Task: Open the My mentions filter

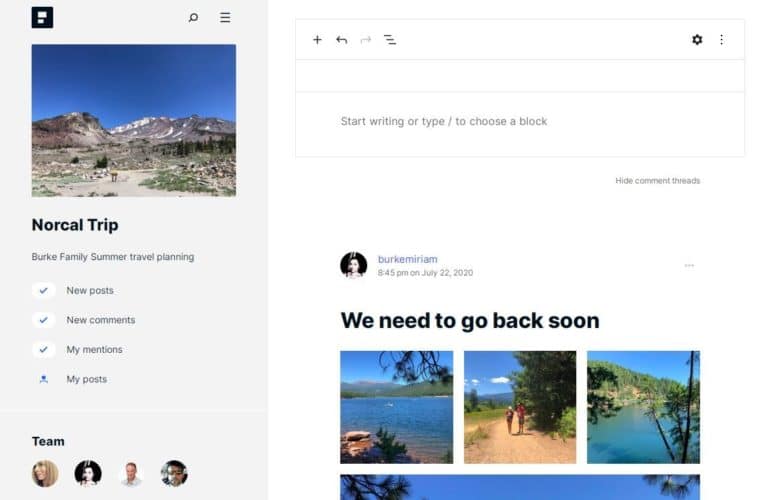Action: tap(94, 349)
